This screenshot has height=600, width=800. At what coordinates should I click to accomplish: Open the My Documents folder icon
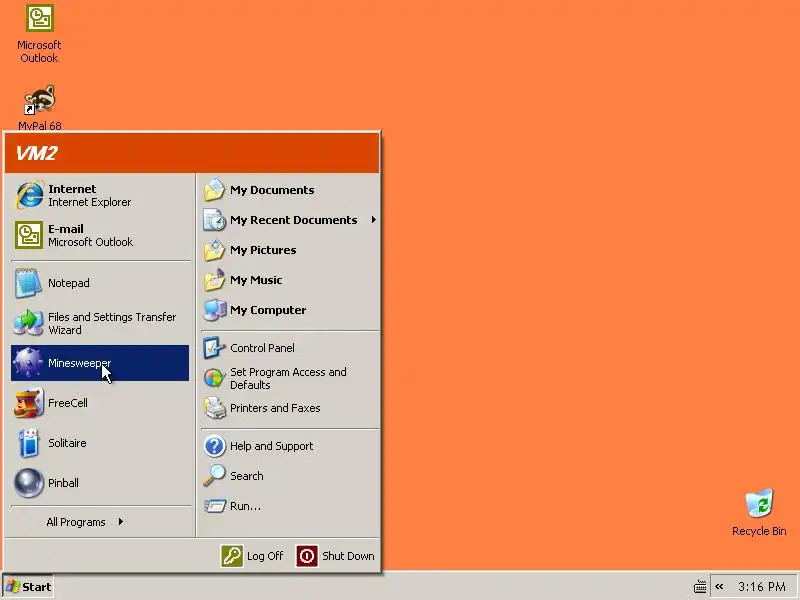[214, 190]
